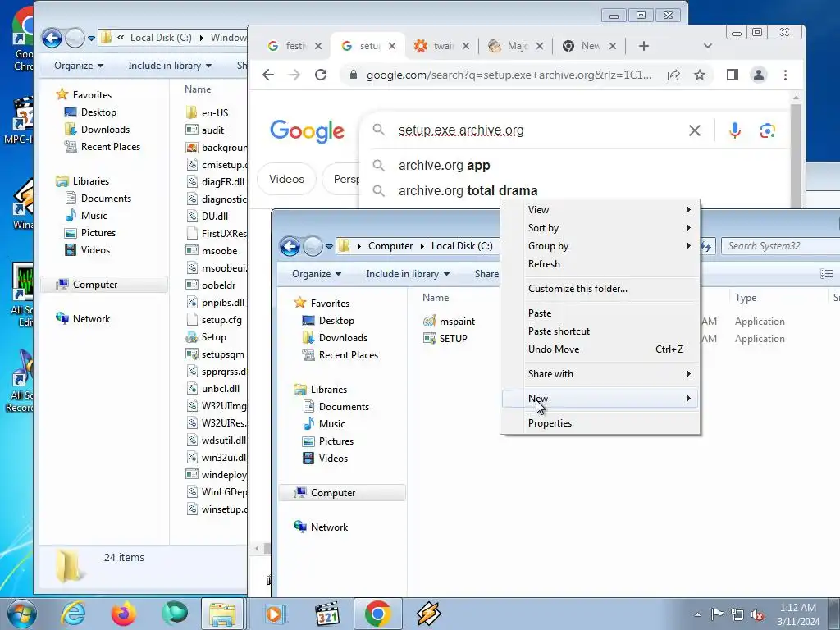Choose Refresh from context menu

click(x=600, y=264)
